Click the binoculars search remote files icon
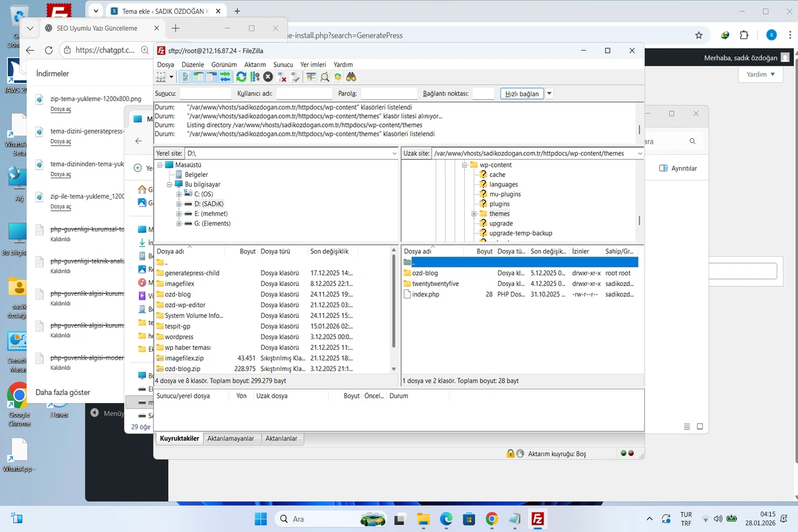 tap(351, 77)
